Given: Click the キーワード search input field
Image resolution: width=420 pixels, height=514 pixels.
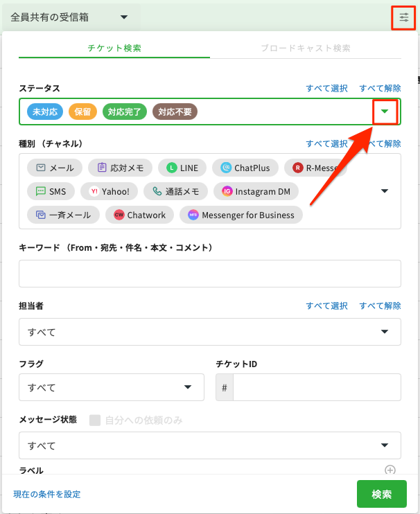Looking at the screenshot, I should [209, 274].
